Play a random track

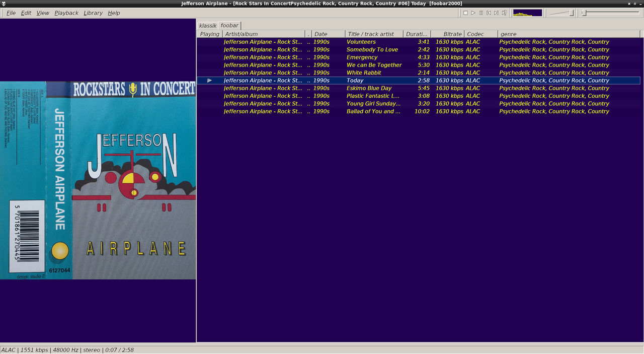tap(504, 13)
